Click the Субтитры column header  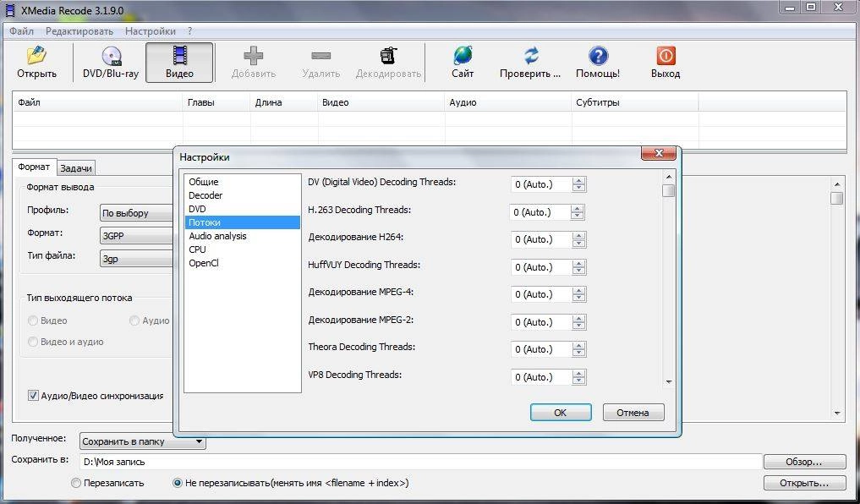635,102
